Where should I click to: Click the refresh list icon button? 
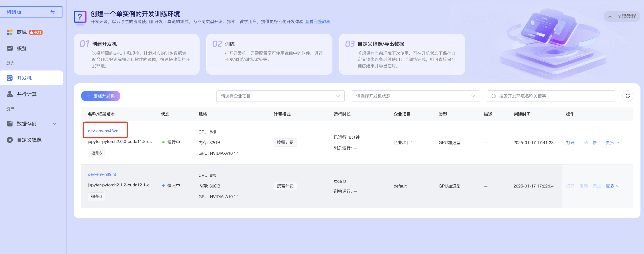[x=628, y=96]
